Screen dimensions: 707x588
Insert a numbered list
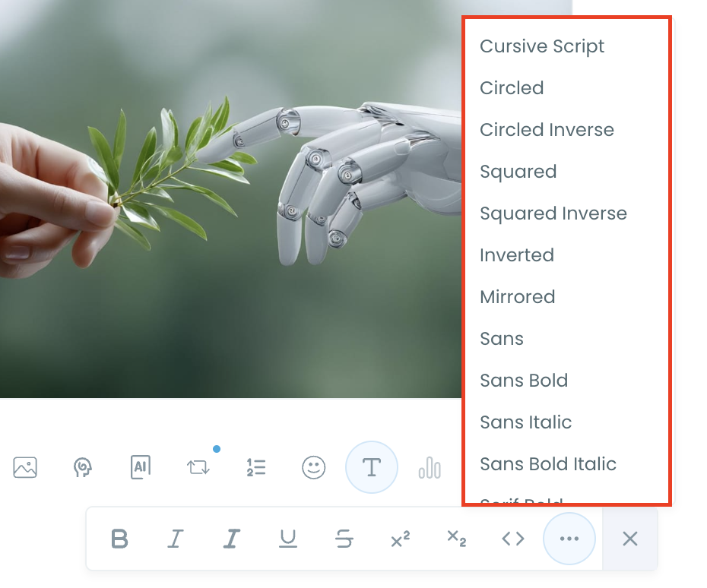[256, 468]
